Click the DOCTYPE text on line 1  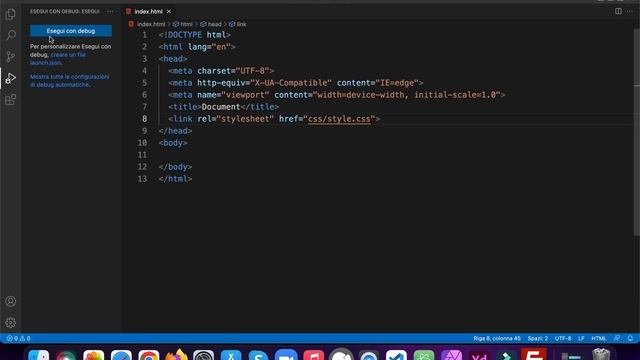(185, 35)
